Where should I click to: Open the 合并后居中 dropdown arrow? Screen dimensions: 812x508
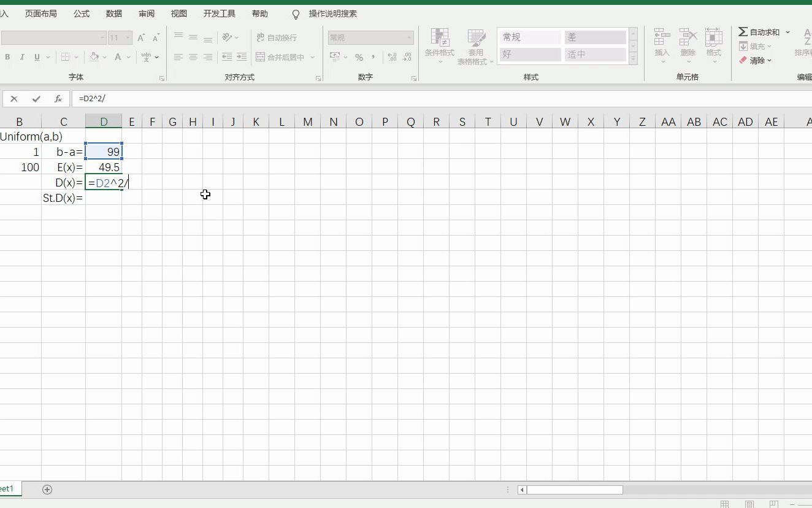(313, 57)
